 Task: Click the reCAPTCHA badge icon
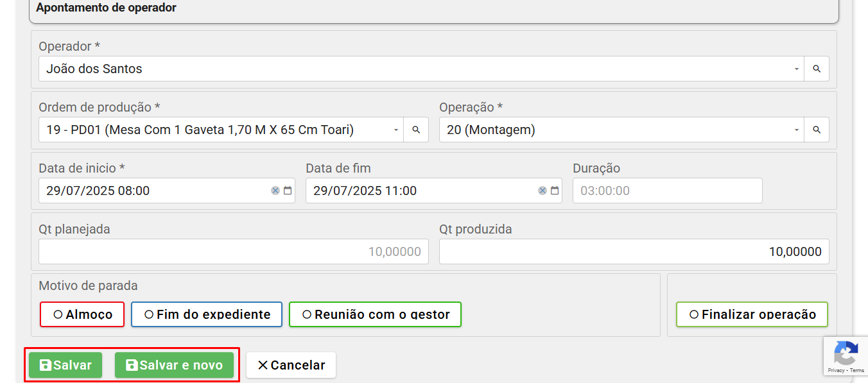point(846,353)
